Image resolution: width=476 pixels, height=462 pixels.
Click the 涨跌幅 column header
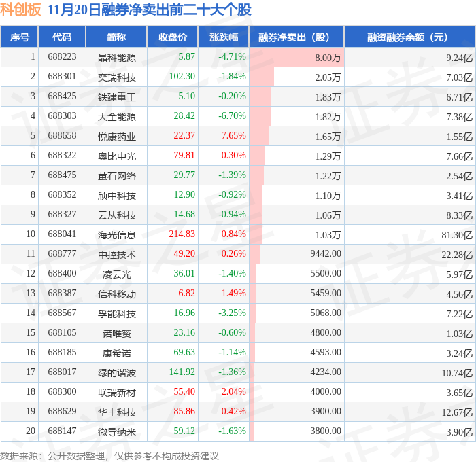pos(224,37)
